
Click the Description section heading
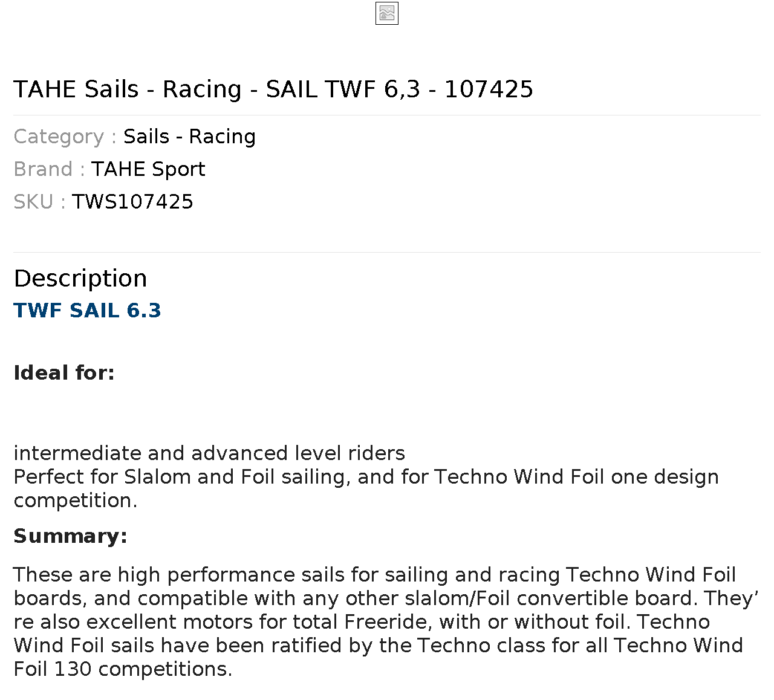coord(80,279)
